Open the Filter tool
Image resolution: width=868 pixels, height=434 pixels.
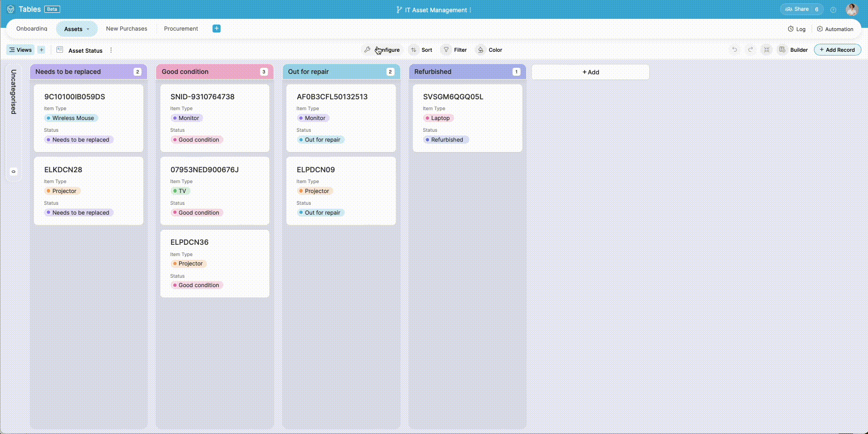454,50
